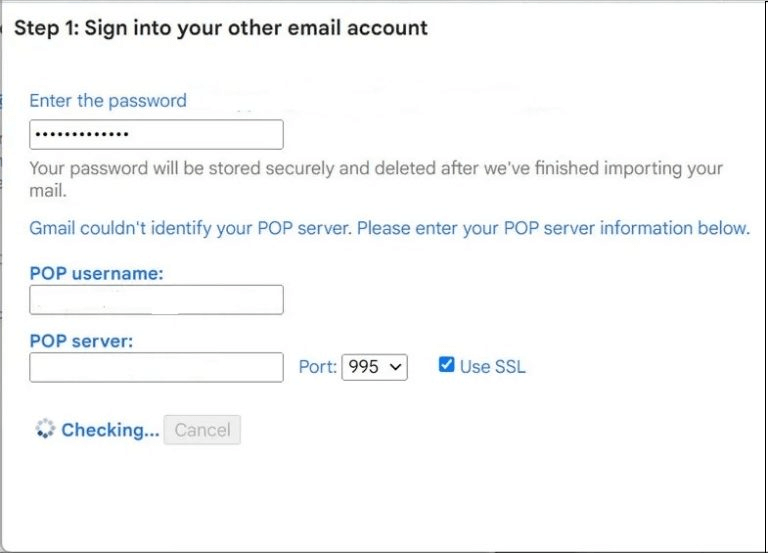768x553 pixels.
Task: Click the masked password dots
Action: pos(82,134)
